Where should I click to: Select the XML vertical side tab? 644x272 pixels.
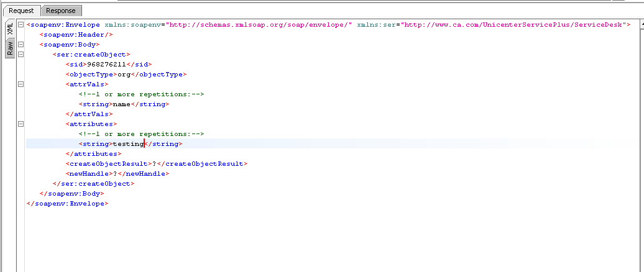pyautogui.click(x=10, y=29)
